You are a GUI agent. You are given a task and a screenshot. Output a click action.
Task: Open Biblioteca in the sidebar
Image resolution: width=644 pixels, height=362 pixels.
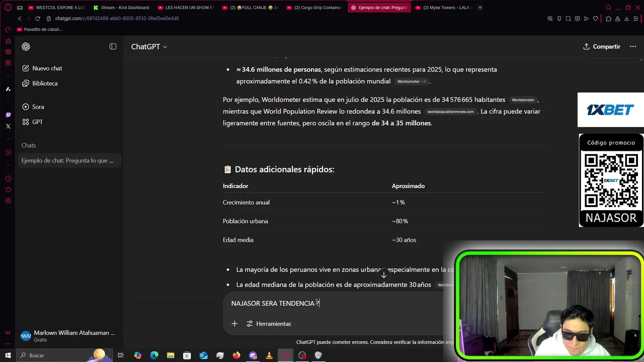tap(40, 83)
